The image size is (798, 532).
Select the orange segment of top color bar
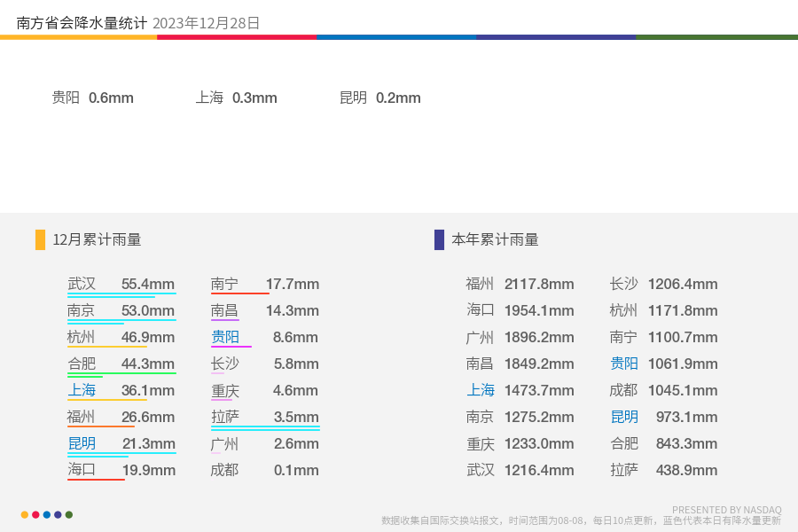[78, 37]
